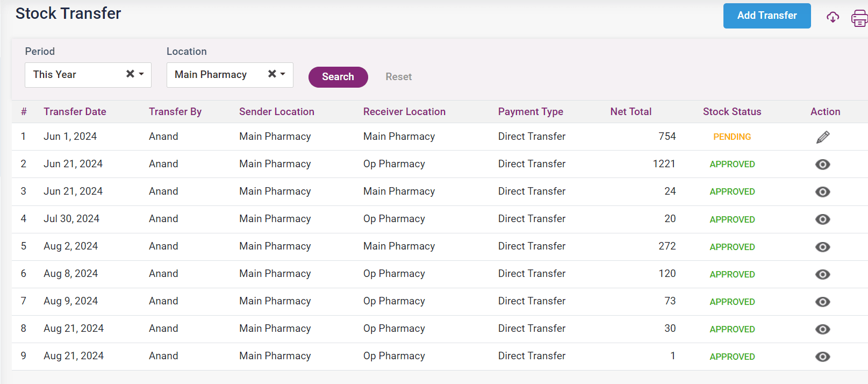Sort by the Net Total column header
868x384 pixels.
click(x=630, y=112)
